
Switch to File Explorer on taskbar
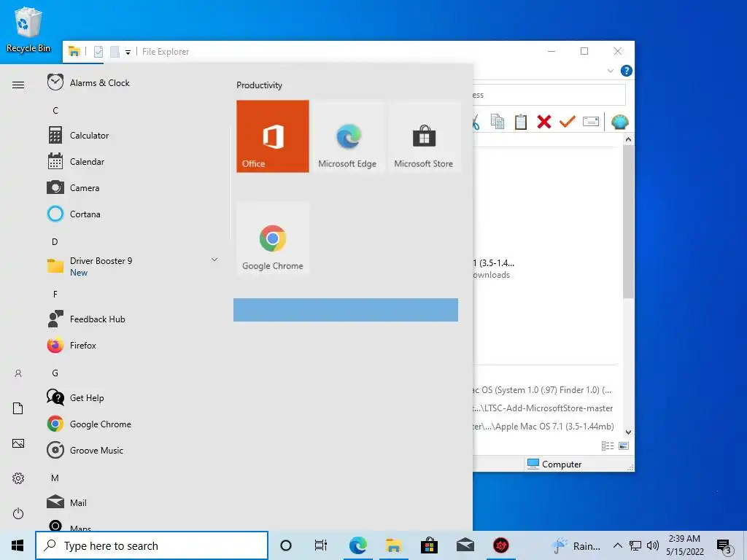pos(393,545)
